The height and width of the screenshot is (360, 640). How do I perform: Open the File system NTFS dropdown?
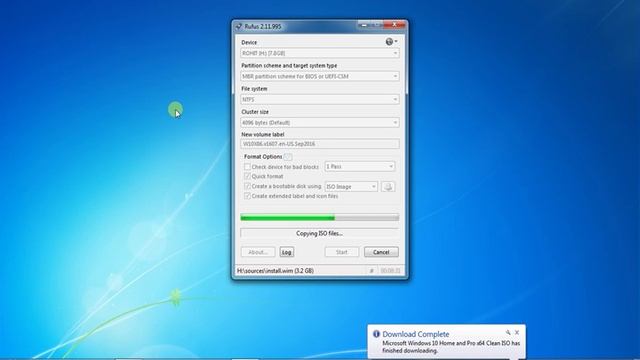coord(320,100)
